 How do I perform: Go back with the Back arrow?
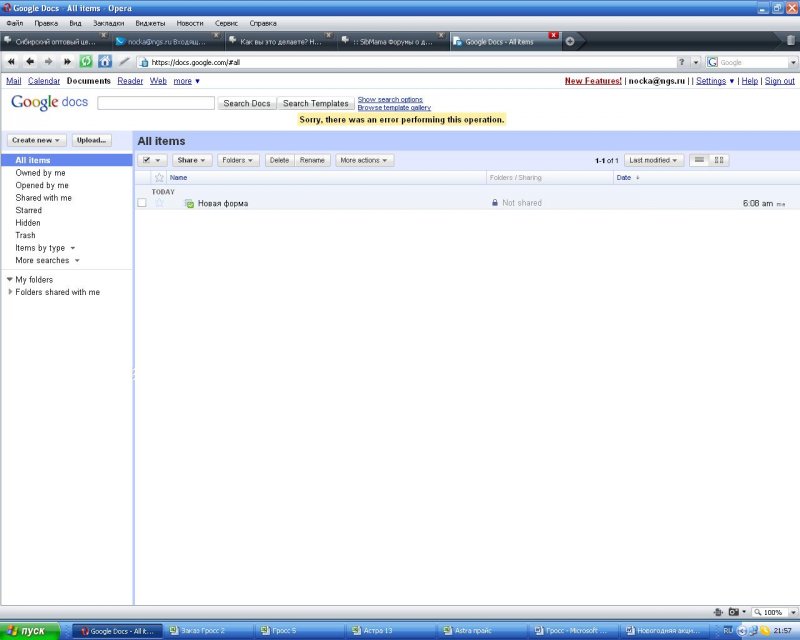pyautogui.click(x=30, y=62)
